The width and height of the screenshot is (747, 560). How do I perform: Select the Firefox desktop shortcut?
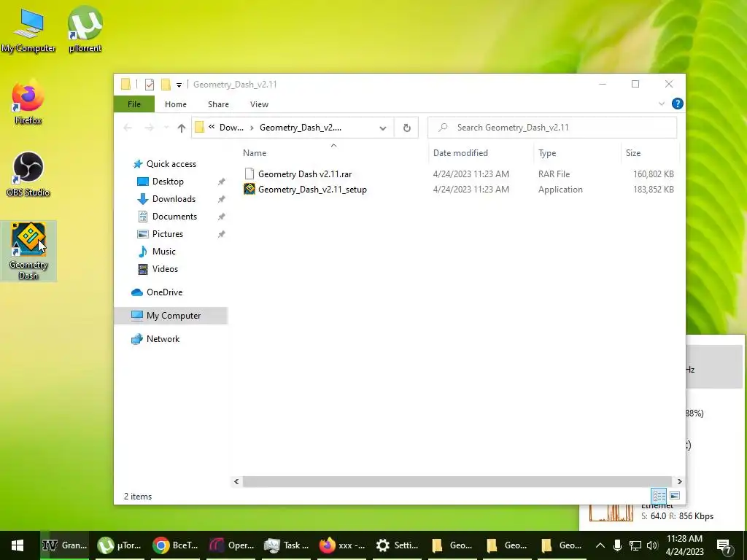click(28, 102)
